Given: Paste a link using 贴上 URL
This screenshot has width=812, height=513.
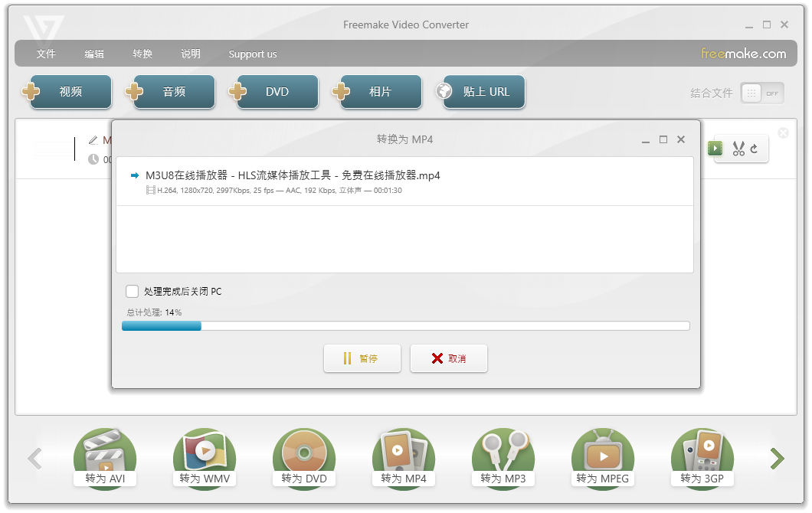Looking at the screenshot, I should click(x=484, y=92).
